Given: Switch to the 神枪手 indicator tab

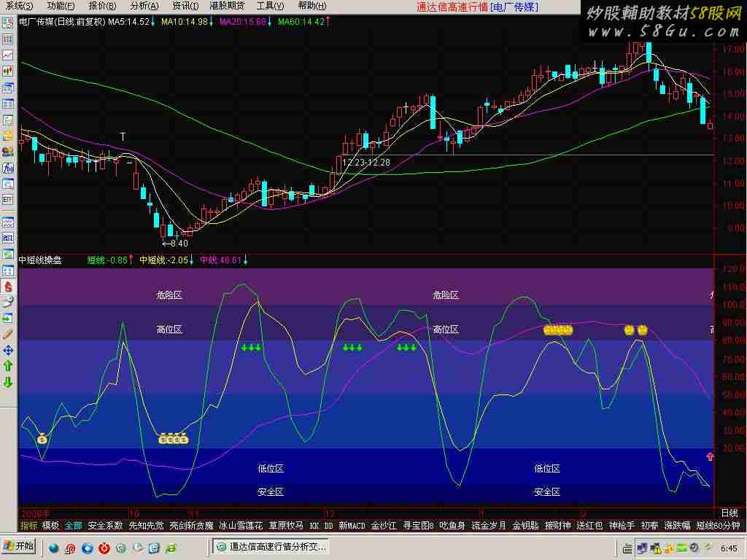Looking at the screenshot, I should coord(622,526).
